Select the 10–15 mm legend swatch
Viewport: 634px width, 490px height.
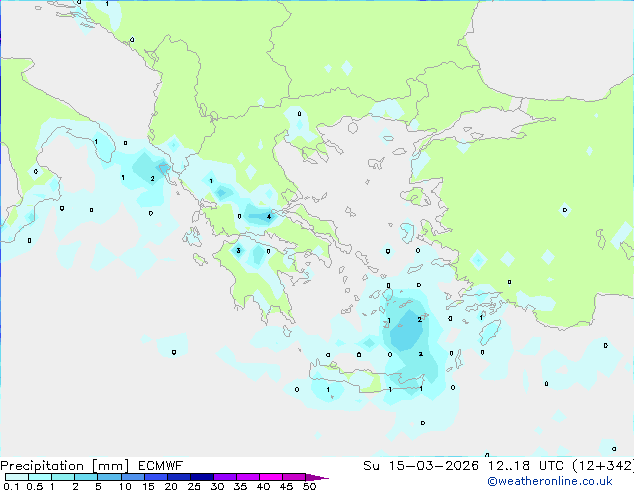click(x=132, y=477)
